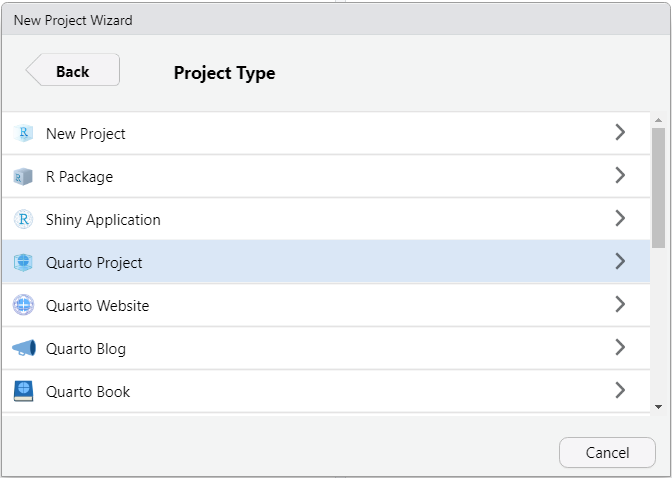Go back using the Back button

(73, 71)
